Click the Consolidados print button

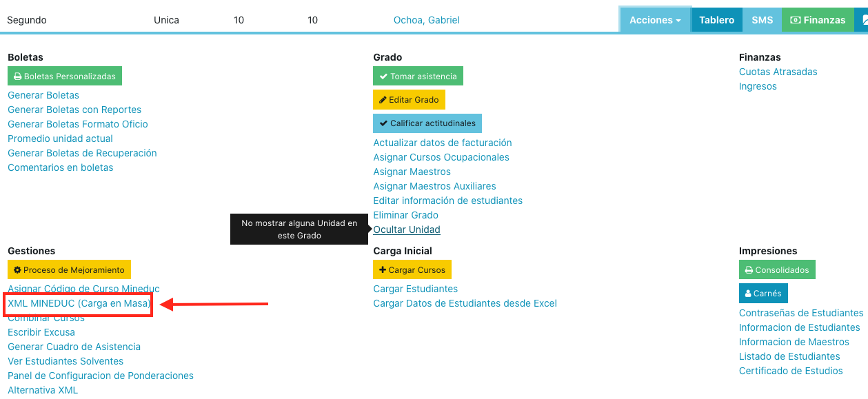[x=777, y=269]
